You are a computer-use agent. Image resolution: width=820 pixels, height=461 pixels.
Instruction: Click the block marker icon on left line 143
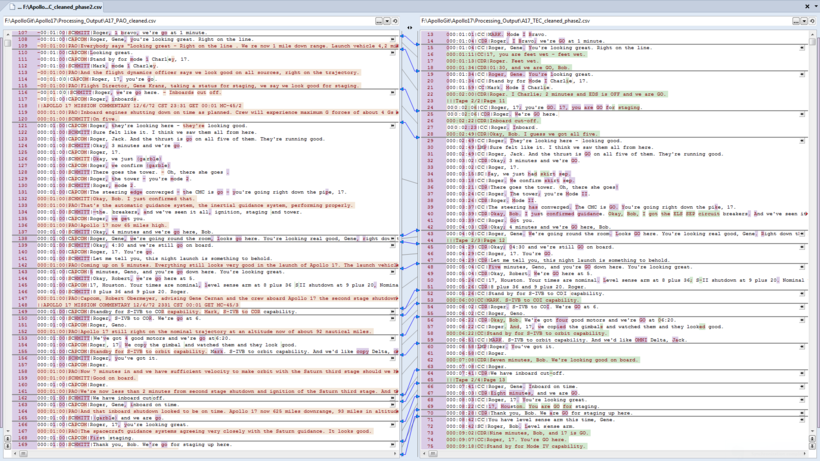coord(393,272)
